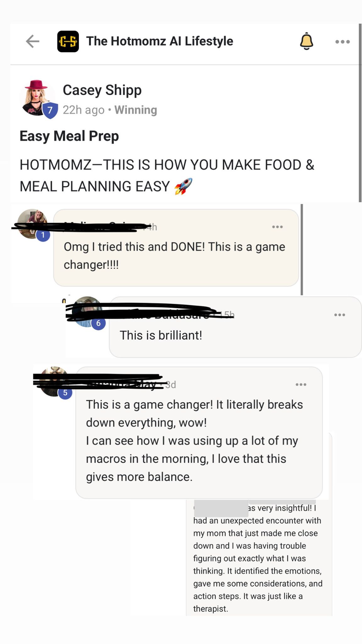Tap the level 1 commenter avatar

(32, 224)
